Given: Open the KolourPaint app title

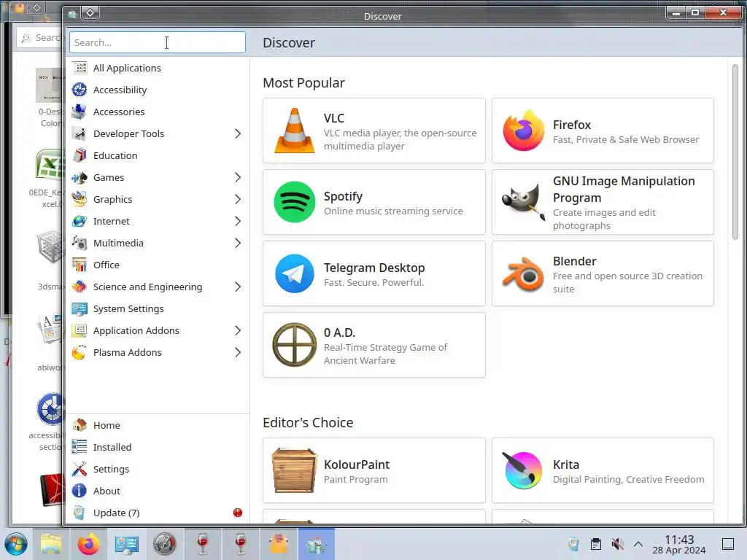Looking at the screenshot, I should point(356,464).
